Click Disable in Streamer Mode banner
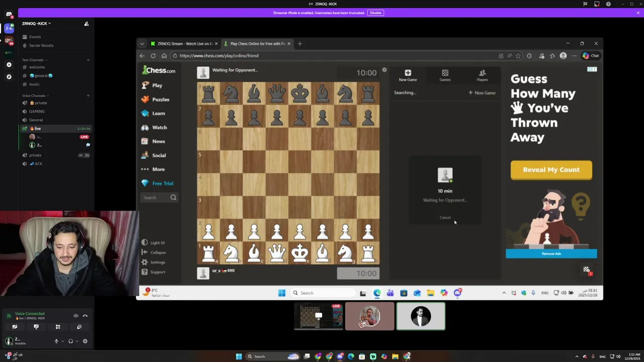This screenshot has height=362, width=644. [x=375, y=13]
